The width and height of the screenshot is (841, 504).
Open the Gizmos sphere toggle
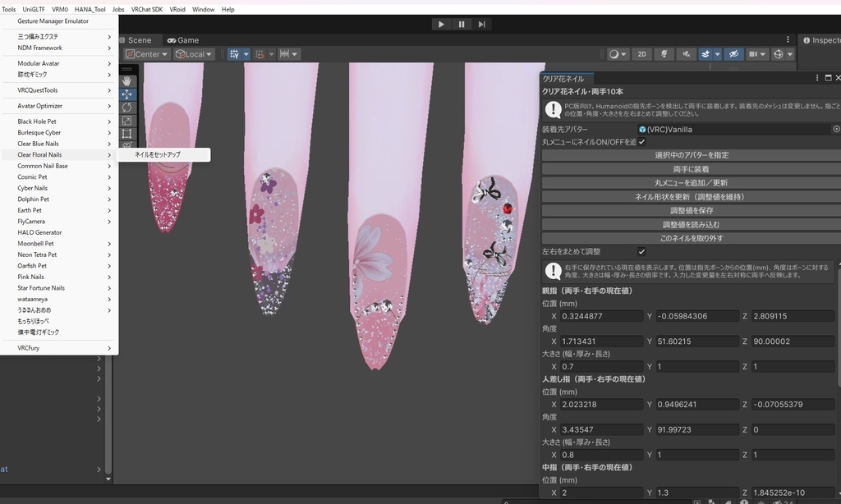pos(779,54)
